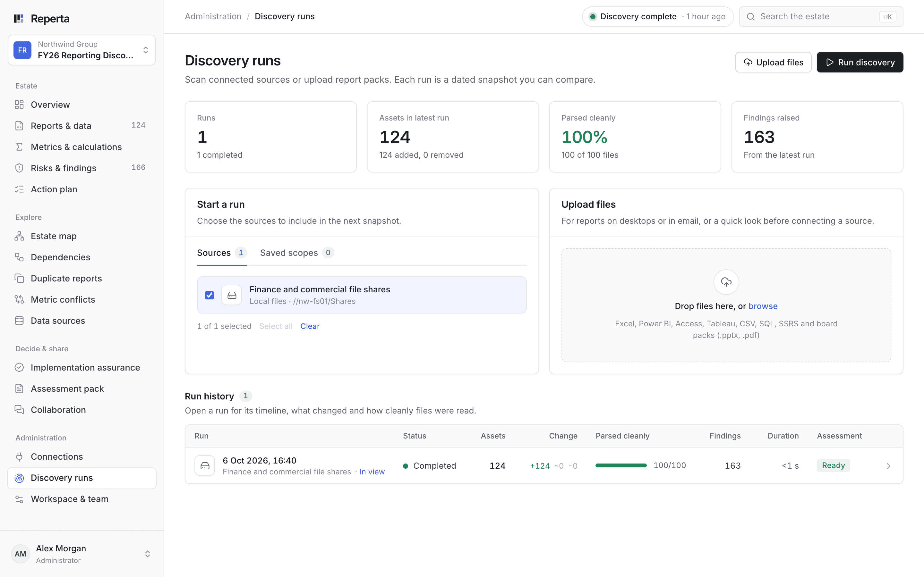The height and width of the screenshot is (577, 924).
Task: Click the Parsed cleanly progress bar
Action: (621, 465)
